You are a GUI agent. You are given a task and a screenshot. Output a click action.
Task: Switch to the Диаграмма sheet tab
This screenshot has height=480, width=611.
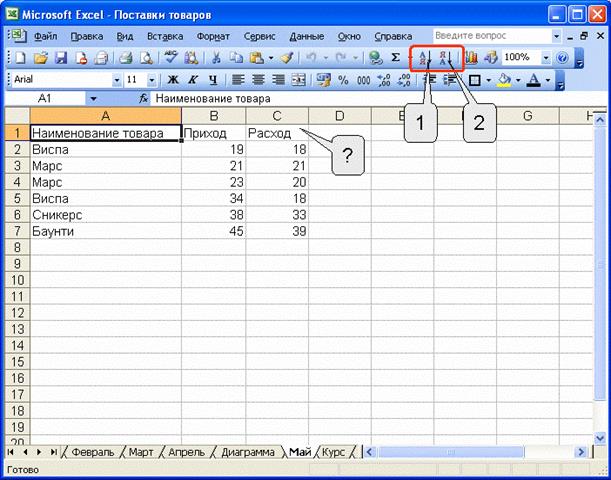[246, 452]
